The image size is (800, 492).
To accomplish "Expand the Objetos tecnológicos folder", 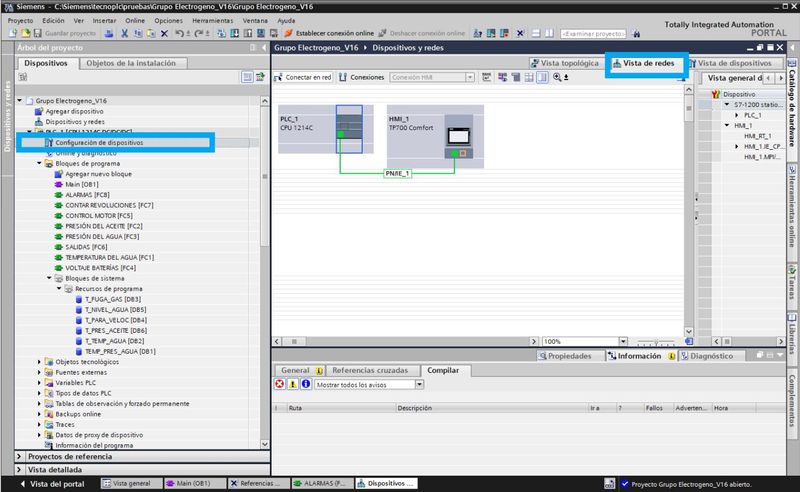I will click(39, 362).
